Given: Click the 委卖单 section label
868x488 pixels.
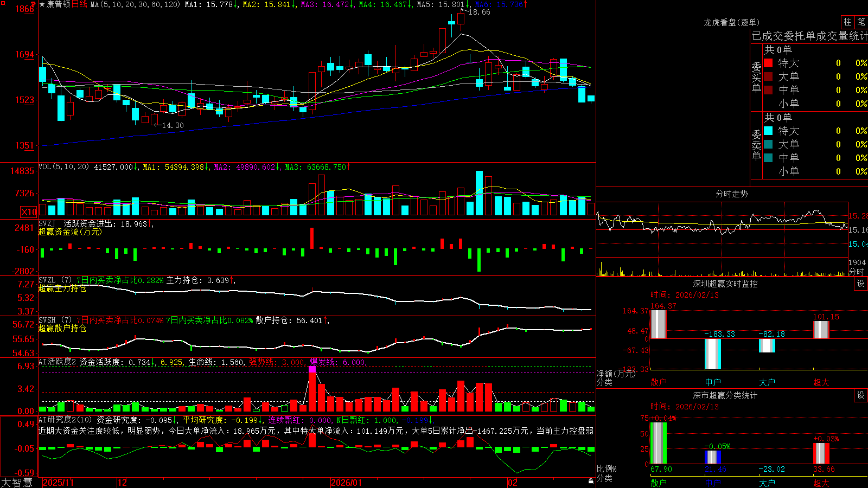Looking at the screenshot, I should (x=756, y=145).
